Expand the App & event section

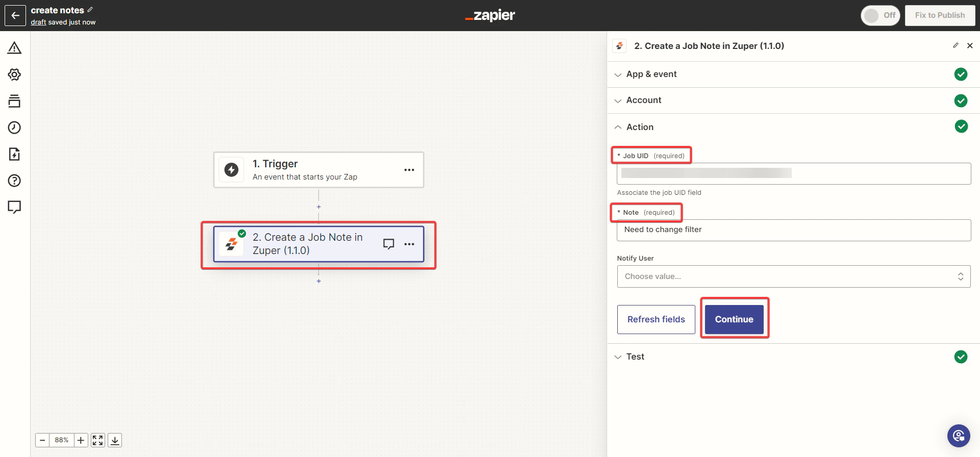793,74
